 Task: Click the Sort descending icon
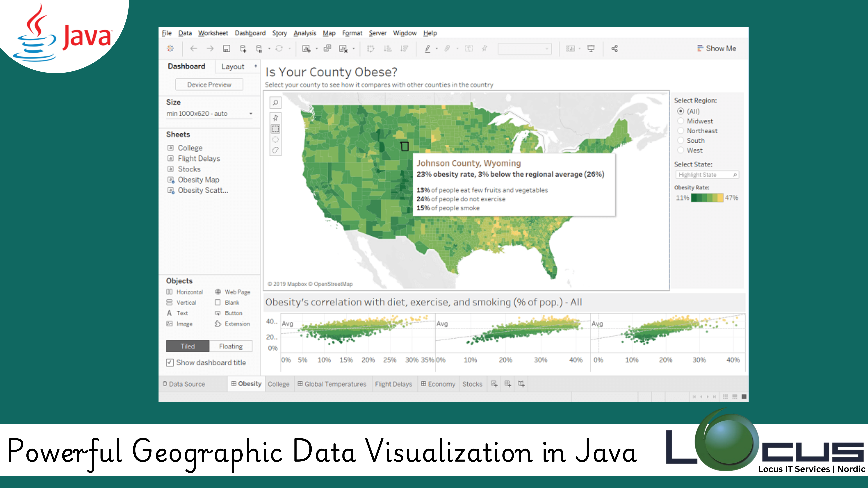coord(404,48)
